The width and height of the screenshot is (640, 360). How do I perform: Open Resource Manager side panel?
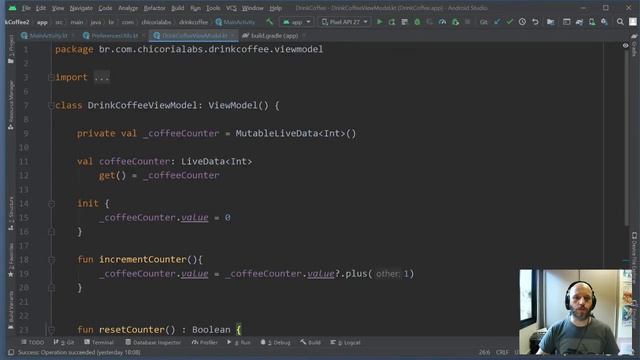(11, 105)
